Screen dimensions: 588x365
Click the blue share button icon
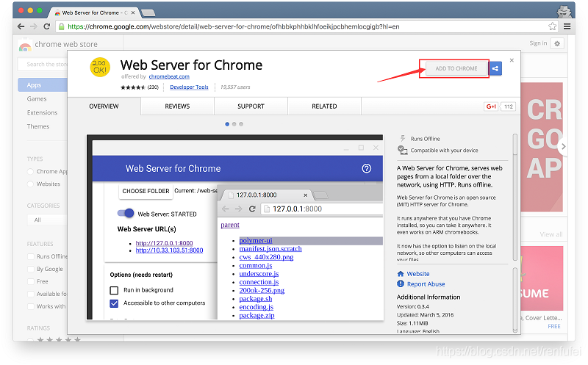tap(495, 68)
